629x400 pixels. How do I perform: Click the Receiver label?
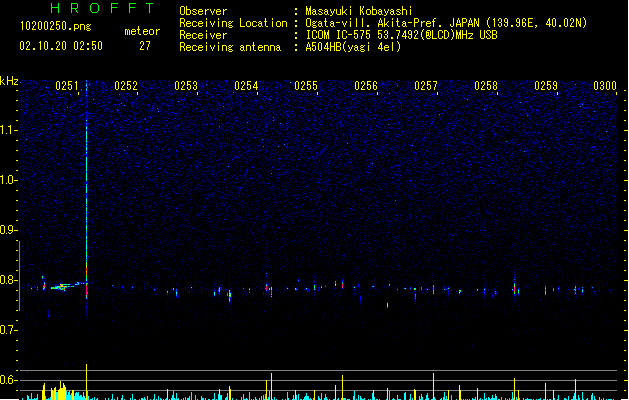click(203, 35)
